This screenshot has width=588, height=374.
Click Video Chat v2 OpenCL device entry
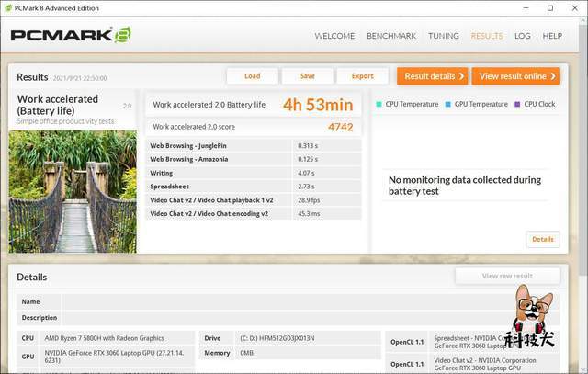[x=485, y=364]
